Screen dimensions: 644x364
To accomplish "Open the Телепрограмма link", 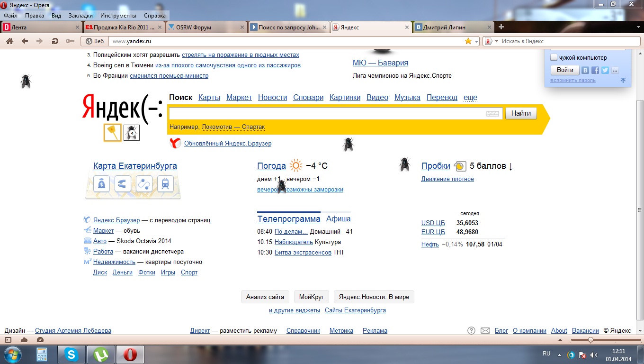I will coord(289,219).
